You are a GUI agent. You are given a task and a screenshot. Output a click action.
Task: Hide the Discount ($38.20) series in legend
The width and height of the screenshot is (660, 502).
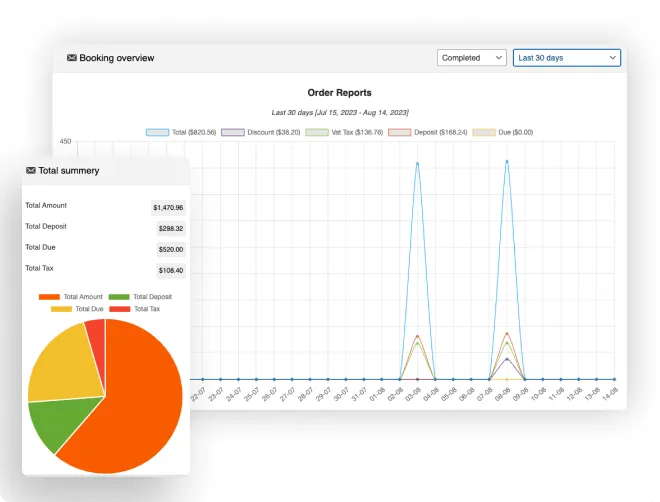tap(260, 132)
